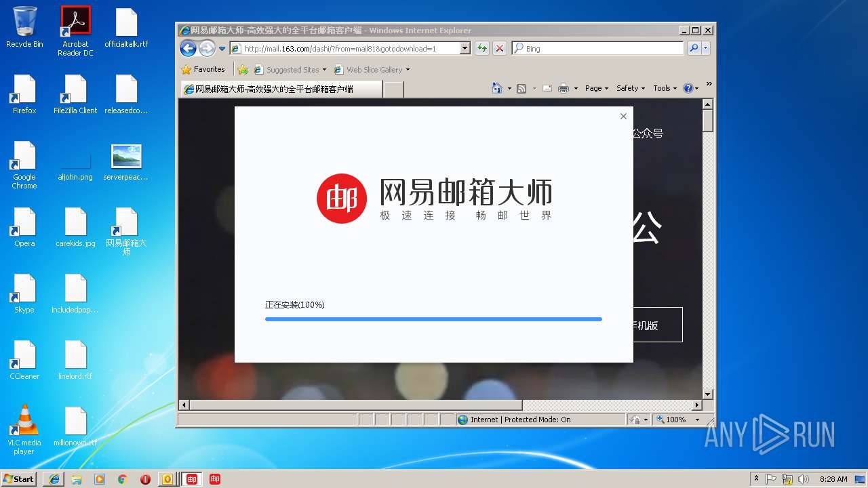This screenshot has height=488, width=868.
Task: Open linelord.rtf file on desktop
Action: 75,360
